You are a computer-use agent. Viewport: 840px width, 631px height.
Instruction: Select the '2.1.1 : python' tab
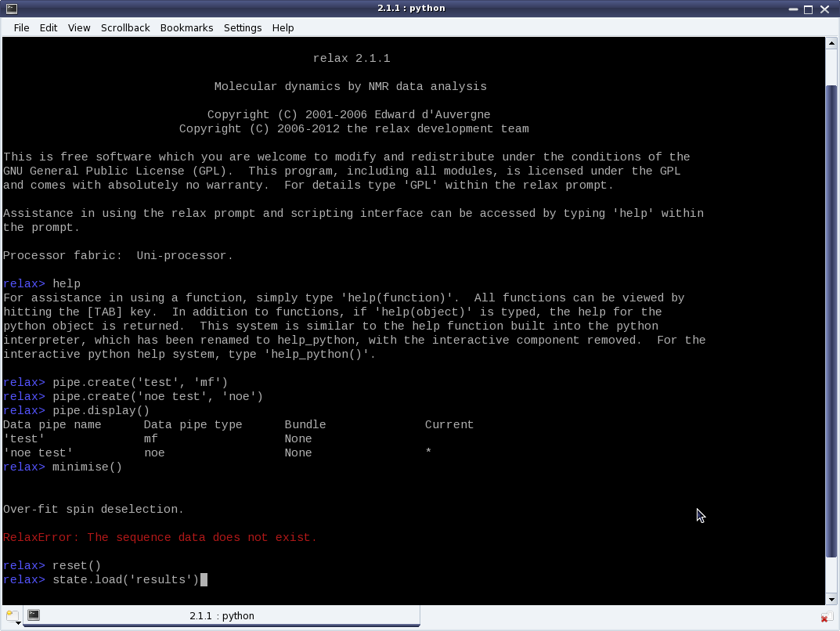[222, 616]
